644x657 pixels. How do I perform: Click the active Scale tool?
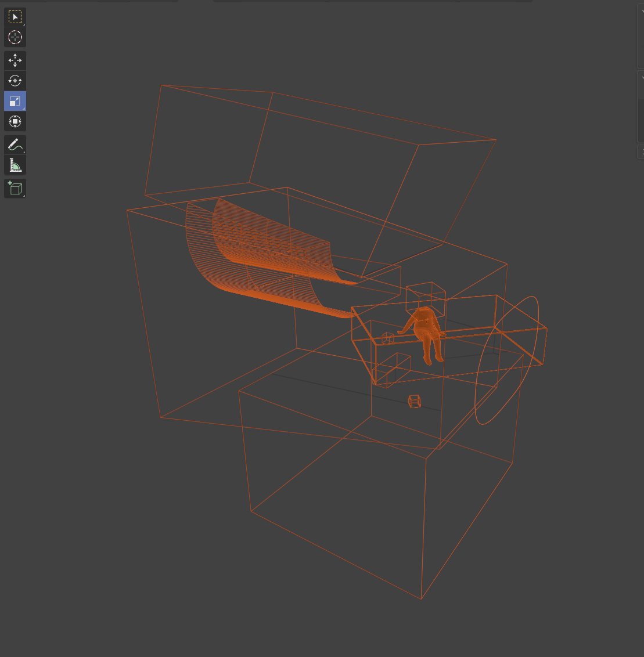click(x=15, y=101)
